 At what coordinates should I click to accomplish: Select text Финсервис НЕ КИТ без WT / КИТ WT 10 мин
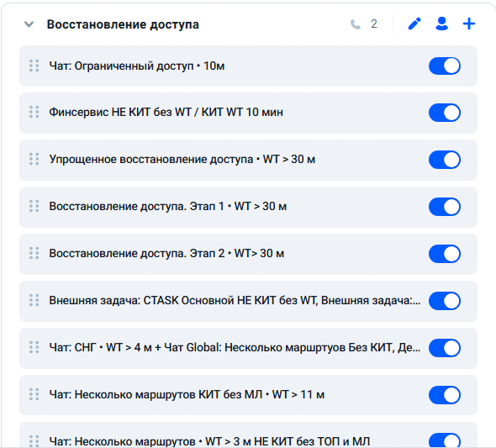click(x=166, y=113)
